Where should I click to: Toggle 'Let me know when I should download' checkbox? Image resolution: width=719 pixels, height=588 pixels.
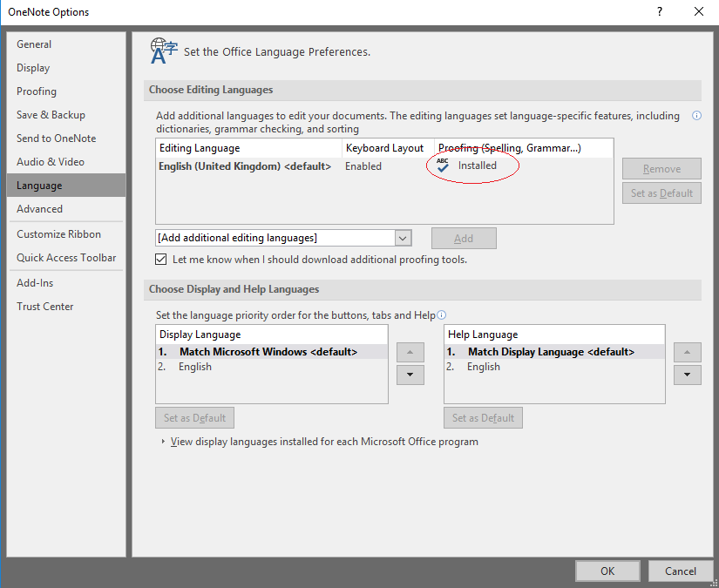tap(161, 260)
